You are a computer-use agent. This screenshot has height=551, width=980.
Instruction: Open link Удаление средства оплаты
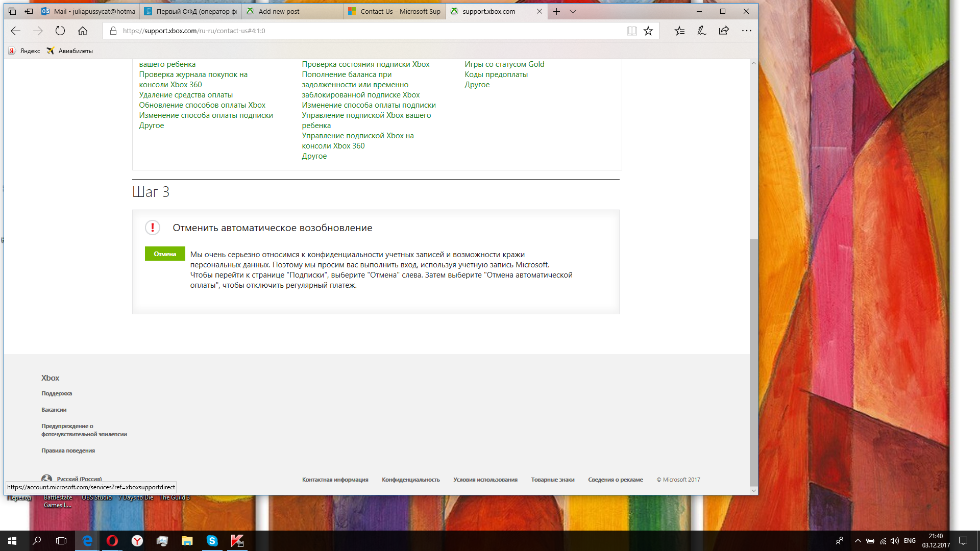186,95
